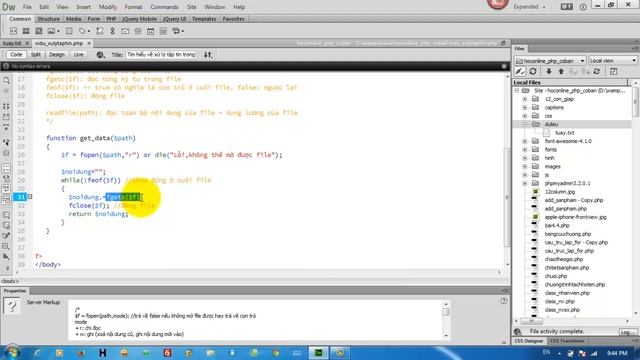The height and width of the screenshot is (360, 640).
Task: Click the Get Files down arrow icon
Action: (549, 71)
